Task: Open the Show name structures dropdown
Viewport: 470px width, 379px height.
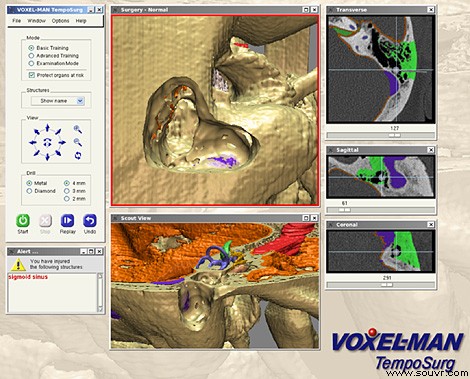Action: (x=58, y=101)
